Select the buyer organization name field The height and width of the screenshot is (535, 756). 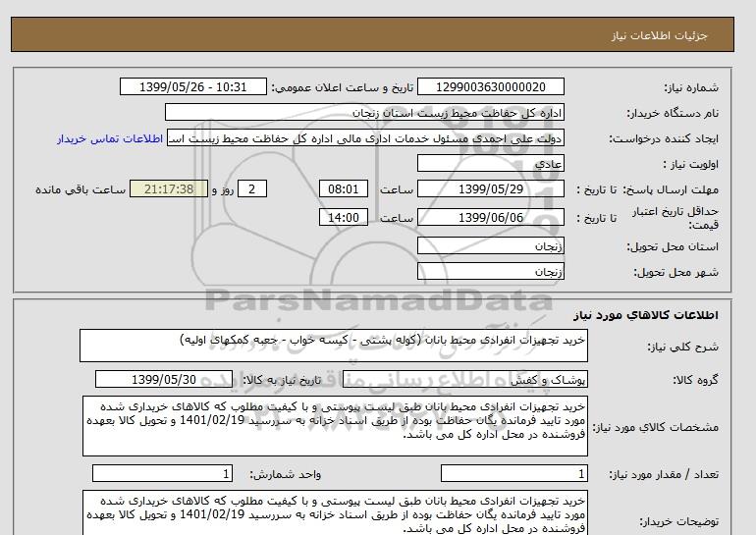[x=364, y=112]
